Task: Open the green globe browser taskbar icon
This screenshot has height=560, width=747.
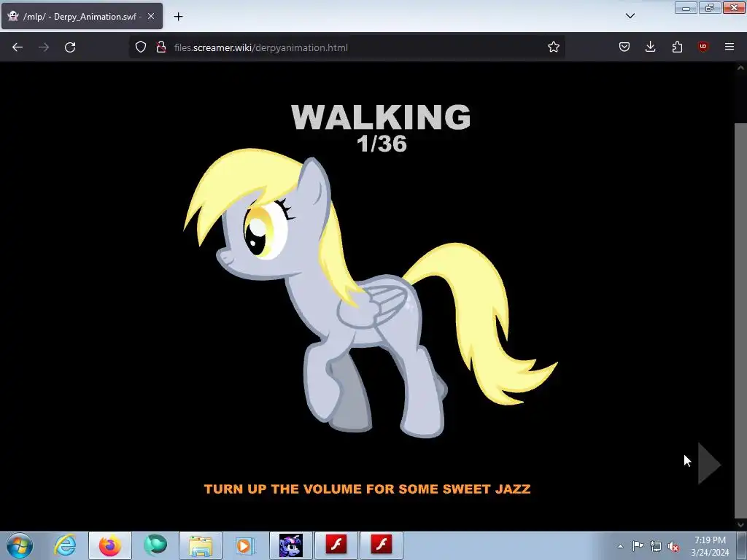Action: pos(155,545)
